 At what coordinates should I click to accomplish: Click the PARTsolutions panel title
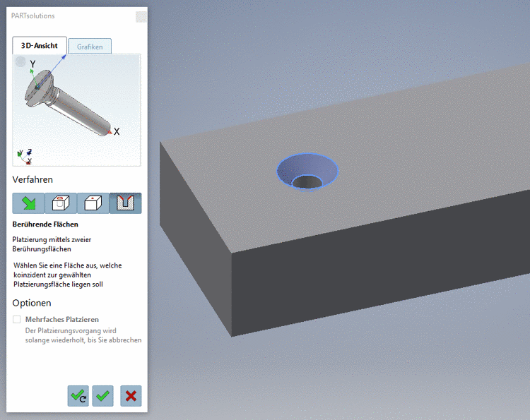pos(33,16)
